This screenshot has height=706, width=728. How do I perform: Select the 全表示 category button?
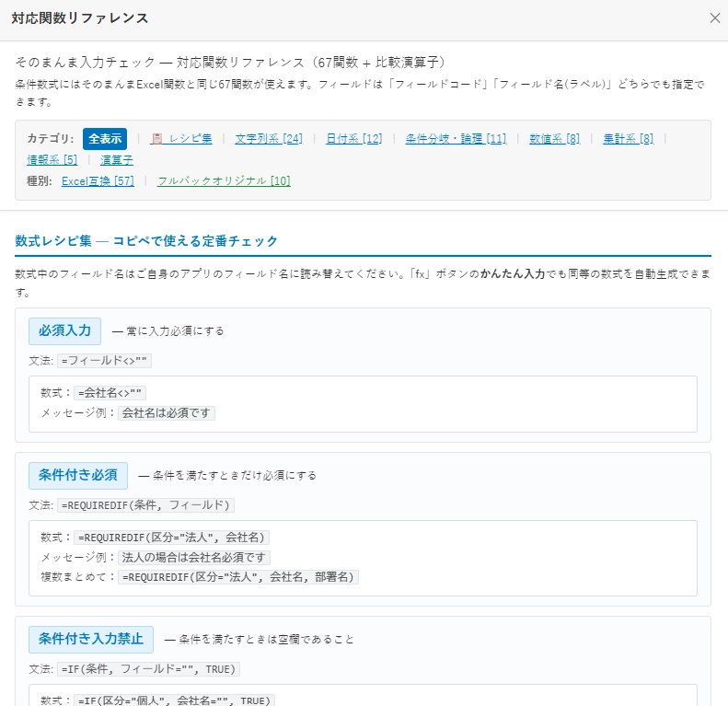tap(105, 138)
